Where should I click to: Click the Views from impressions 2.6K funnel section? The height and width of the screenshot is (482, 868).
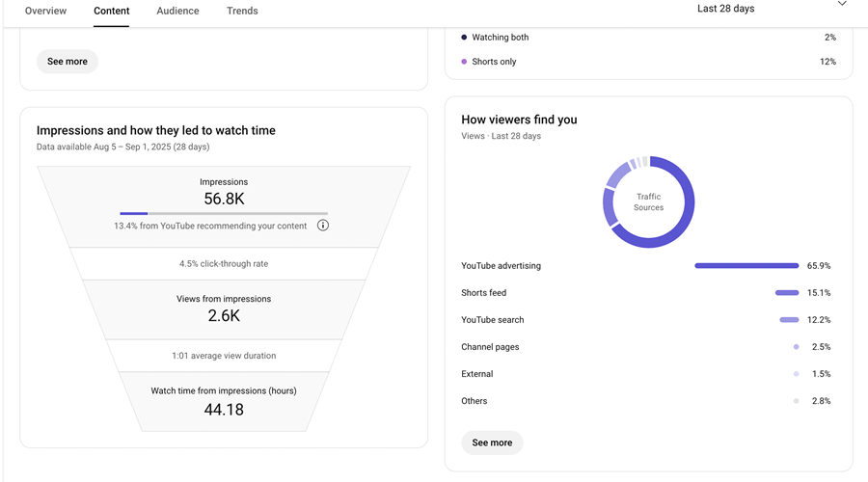pos(224,308)
